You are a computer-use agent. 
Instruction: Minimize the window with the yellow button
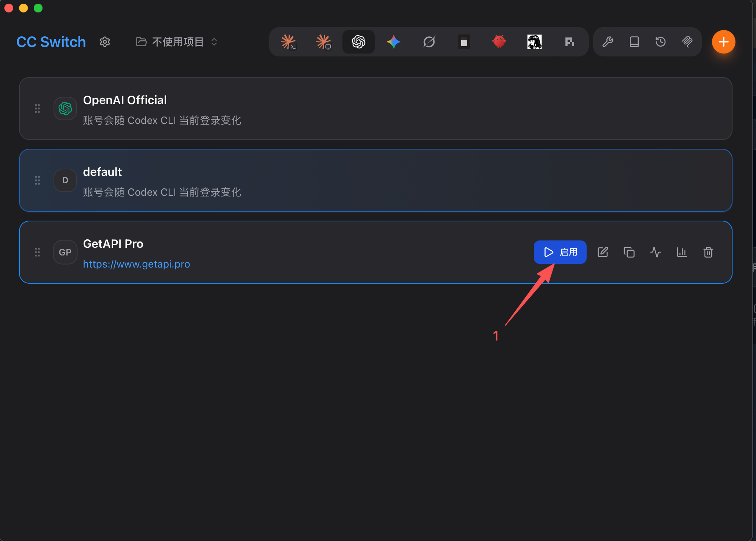(23, 8)
